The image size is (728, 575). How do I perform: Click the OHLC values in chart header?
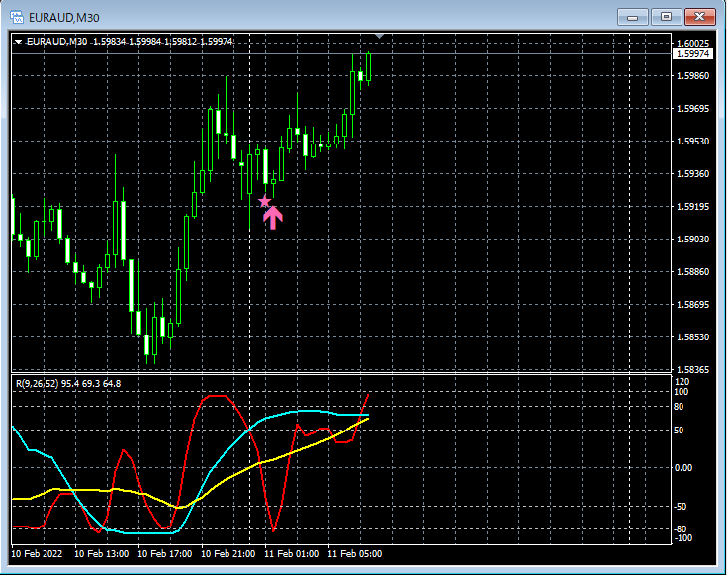pos(162,42)
